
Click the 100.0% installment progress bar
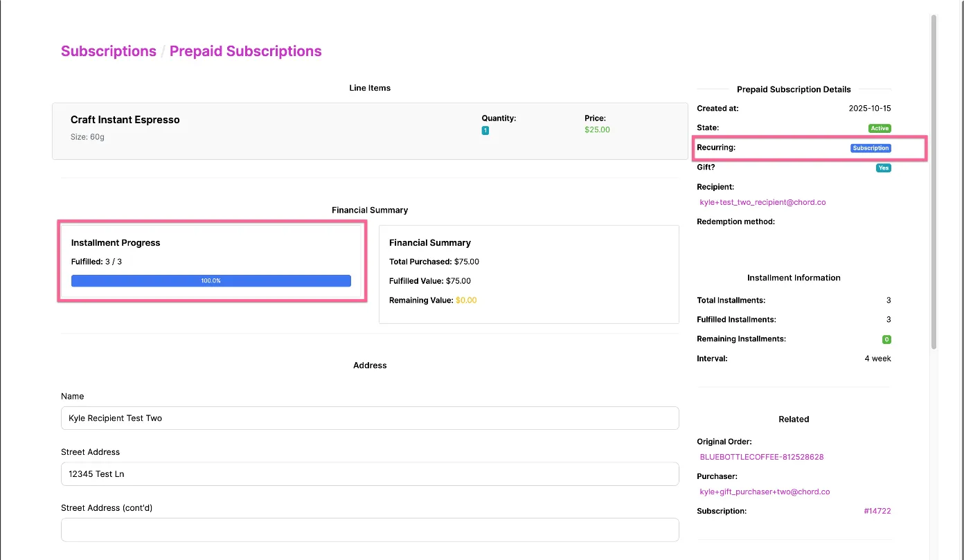pyautogui.click(x=211, y=280)
